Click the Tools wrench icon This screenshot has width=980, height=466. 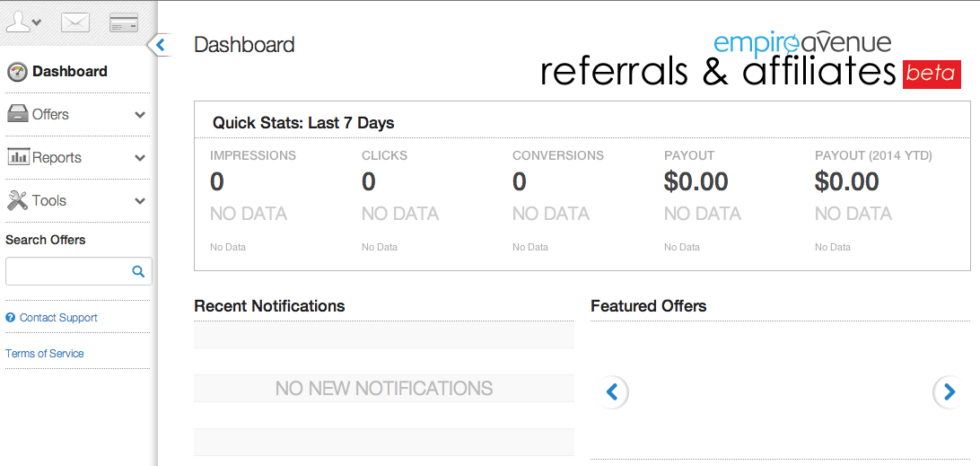point(17,200)
